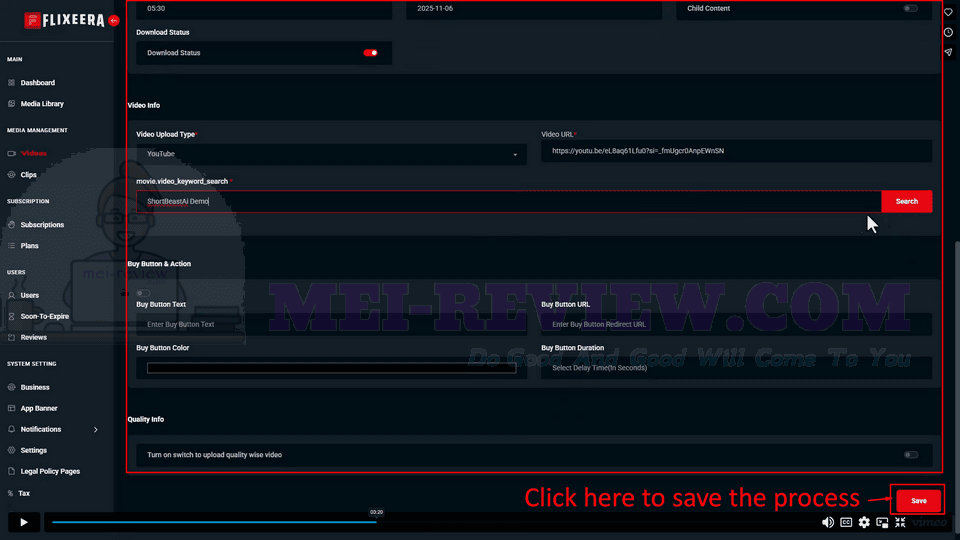Toggle the Download Status switch off
The height and width of the screenshot is (540, 960).
pos(370,53)
